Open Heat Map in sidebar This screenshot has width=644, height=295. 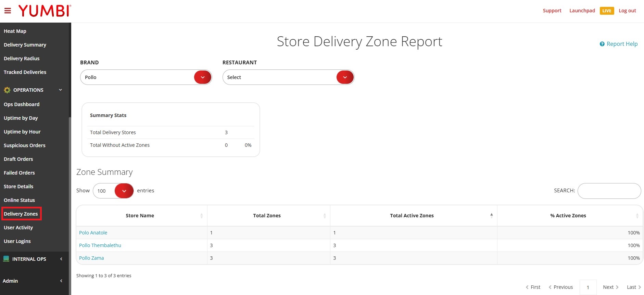pos(15,31)
